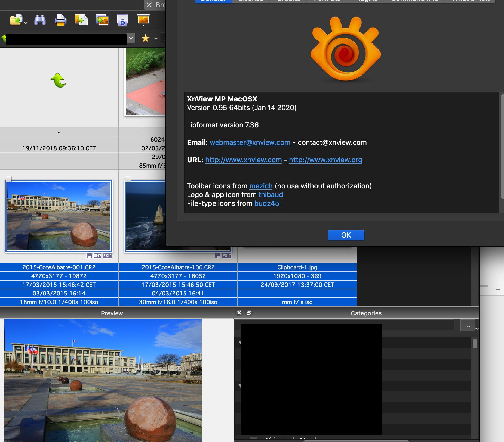Collapse the first category tree triangle
Viewport: 504px width, 442px height.
pyautogui.click(x=240, y=343)
